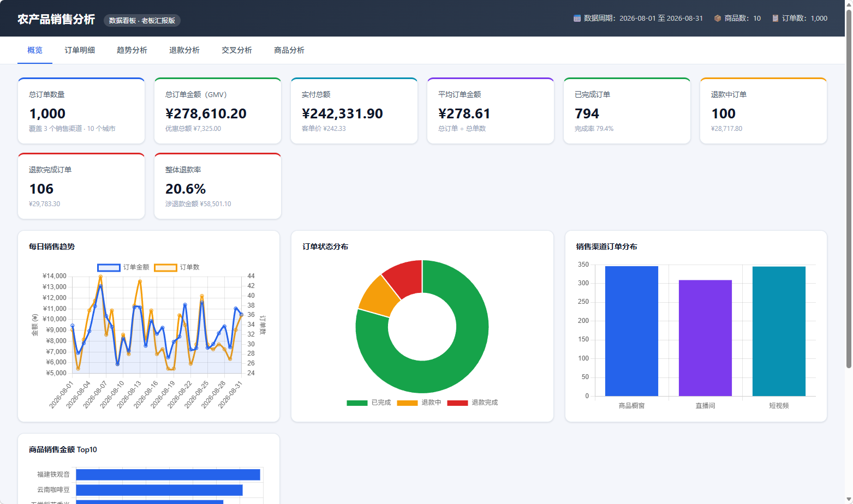Switch to the 概览 tab
Viewport: 853px width, 504px height.
pyautogui.click(x=35, y=50)
